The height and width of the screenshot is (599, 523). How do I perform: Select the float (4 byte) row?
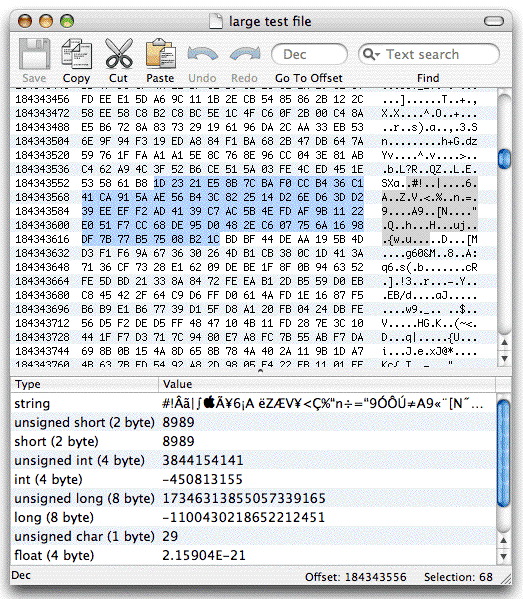[253, 555]
